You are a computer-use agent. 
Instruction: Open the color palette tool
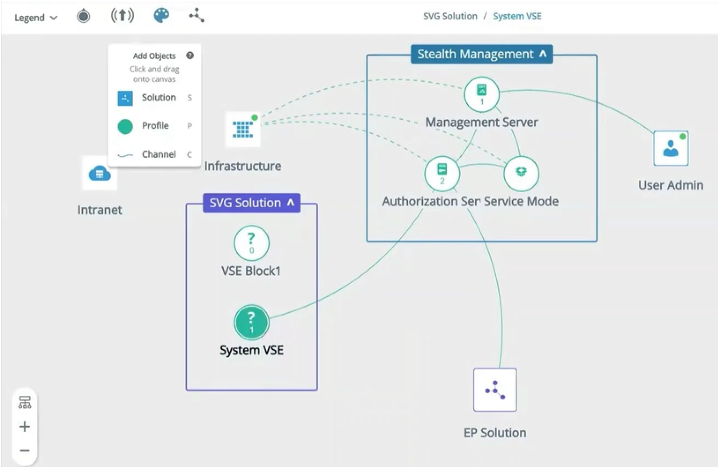pos(160,16)
